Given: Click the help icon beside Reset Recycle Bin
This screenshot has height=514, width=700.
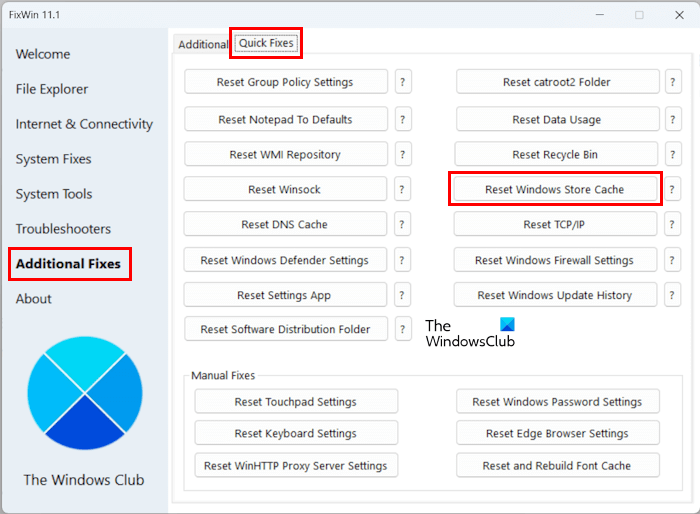Looking at the screenshot, I should click(673, 154).
